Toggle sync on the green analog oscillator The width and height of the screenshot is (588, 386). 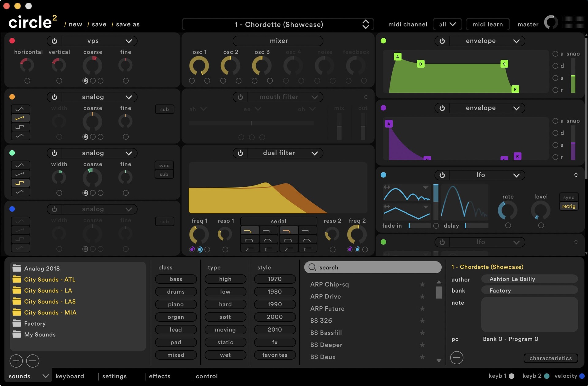[164, 166]
